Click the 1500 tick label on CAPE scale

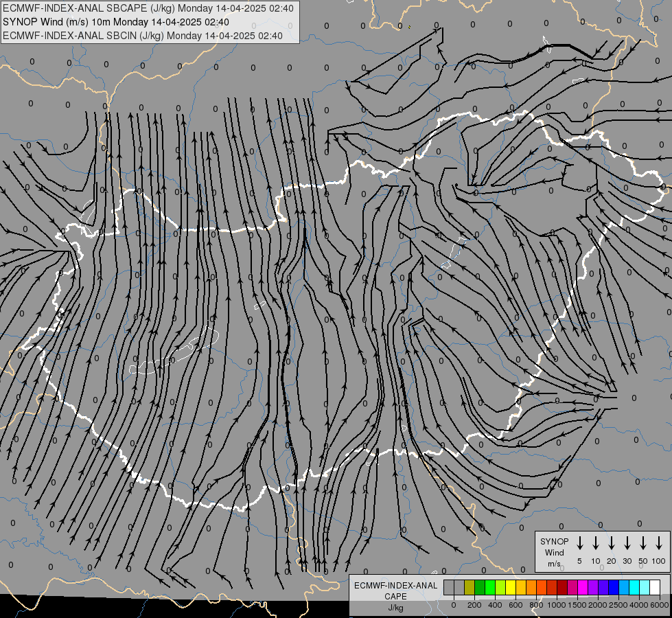click(577, 605)
